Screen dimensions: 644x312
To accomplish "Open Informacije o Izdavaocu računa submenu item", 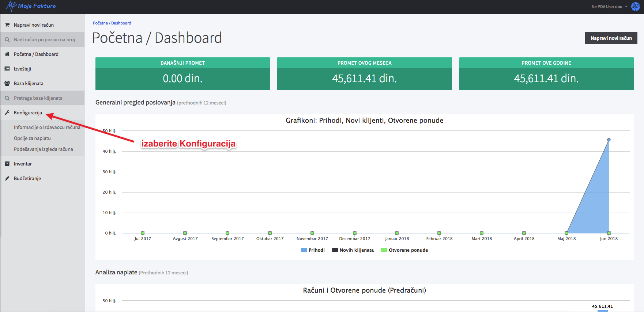I will (47, 127).
